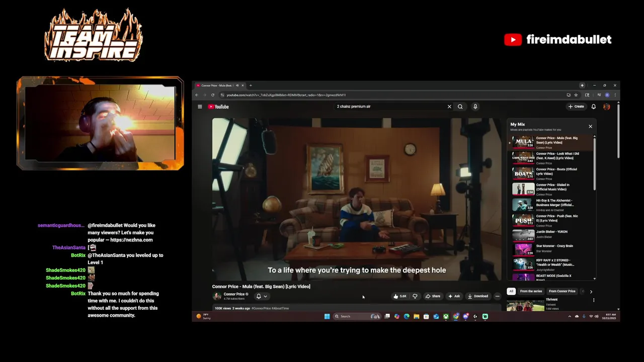The width and height of the screenshot is (644, 362).
Task: Open the YouTube account avatar menu
Action: pyautogui.click(x=607, y=107)
